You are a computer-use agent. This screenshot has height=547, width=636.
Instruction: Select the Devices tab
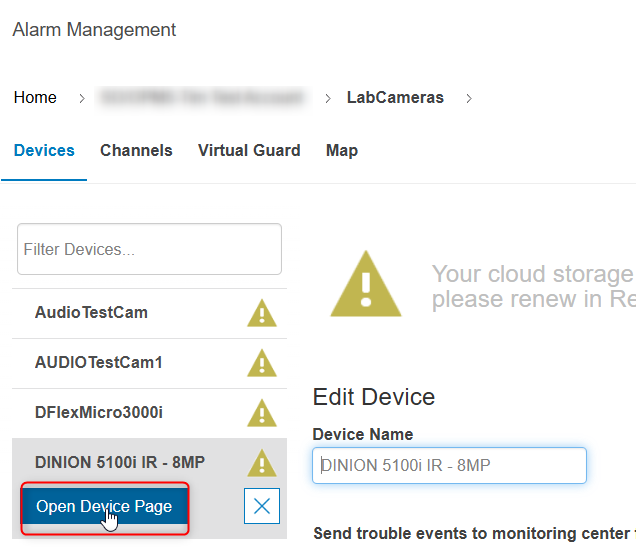tap(44, 151)
